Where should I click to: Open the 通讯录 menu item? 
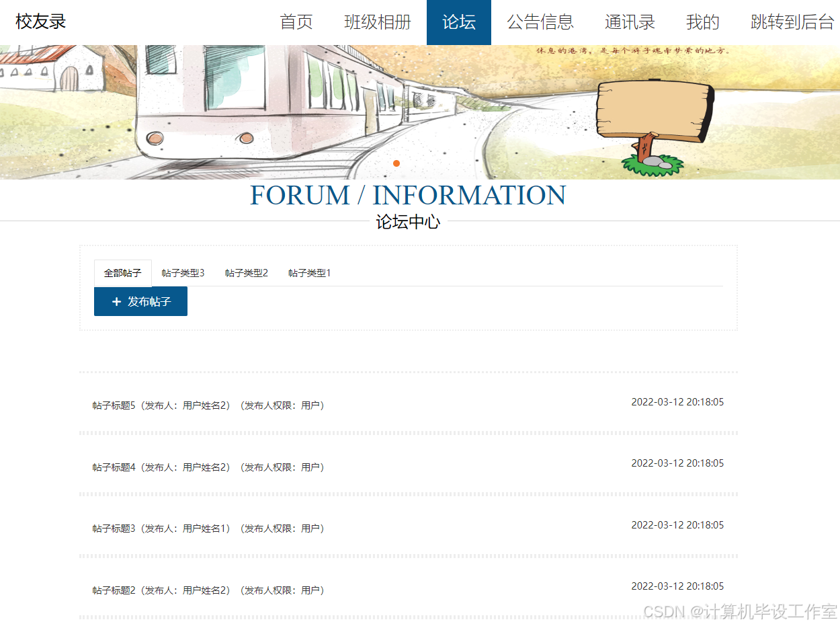(x=630, y=22)
